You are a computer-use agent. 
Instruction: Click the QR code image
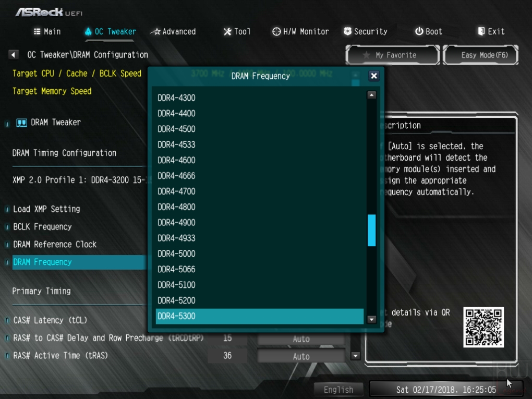point(483,328)
